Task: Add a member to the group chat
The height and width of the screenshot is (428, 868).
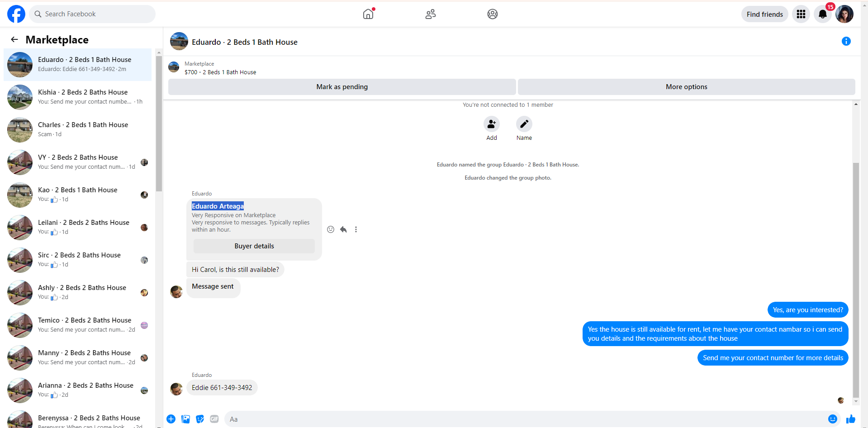Action: click(492, 124)
